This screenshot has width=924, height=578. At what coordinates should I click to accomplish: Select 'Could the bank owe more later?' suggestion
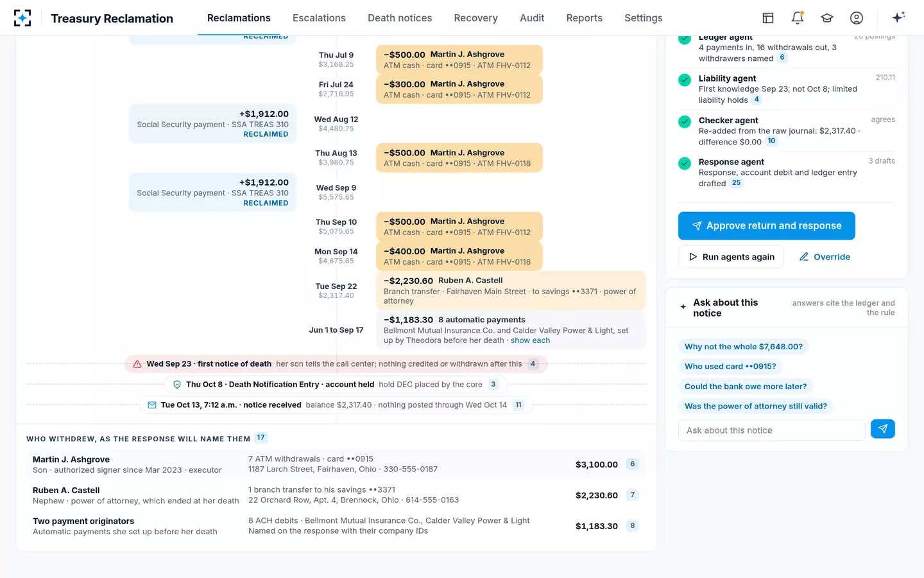[746, 387]
